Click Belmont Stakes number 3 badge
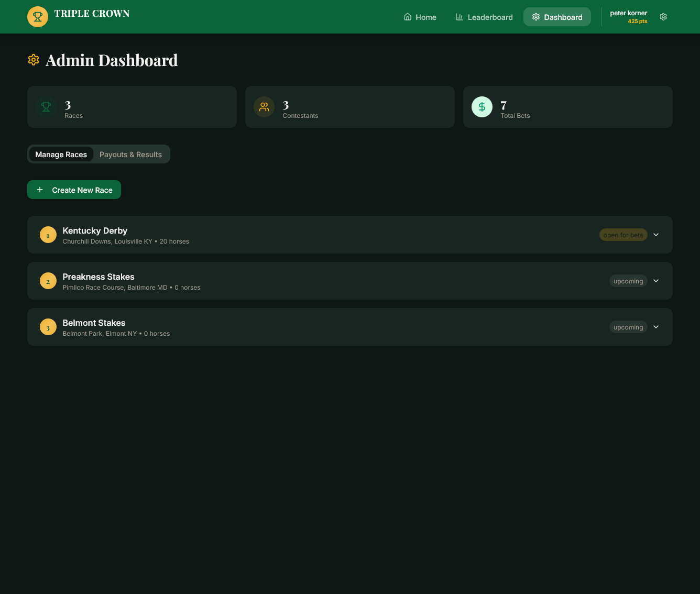The height and width of the screenshot is (594, 700). (x=48, y=327)
